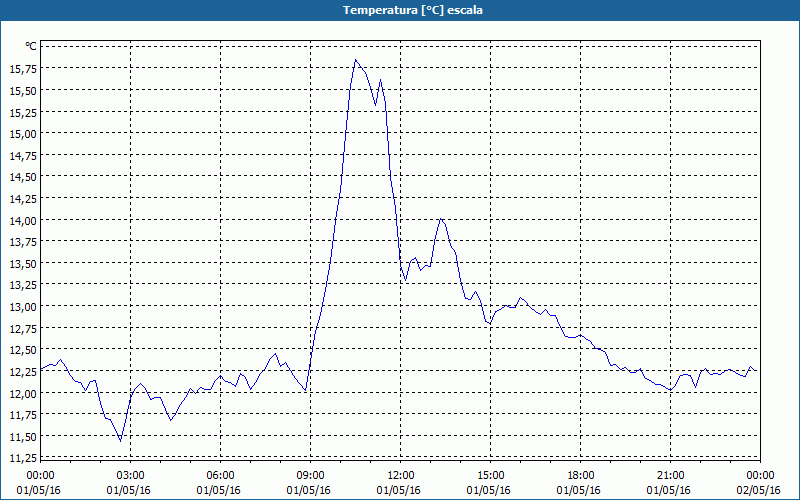Click the 15,00 y-axis value

(x=22, y=133)
